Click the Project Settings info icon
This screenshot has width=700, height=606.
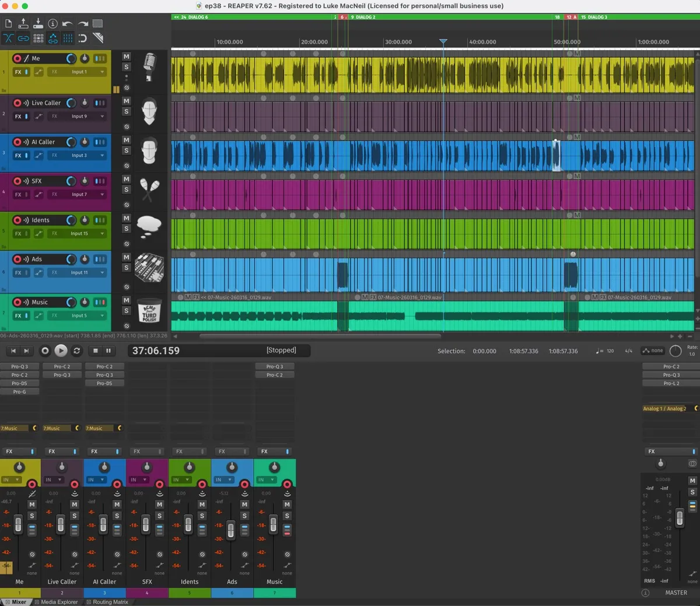click(52, 24)
